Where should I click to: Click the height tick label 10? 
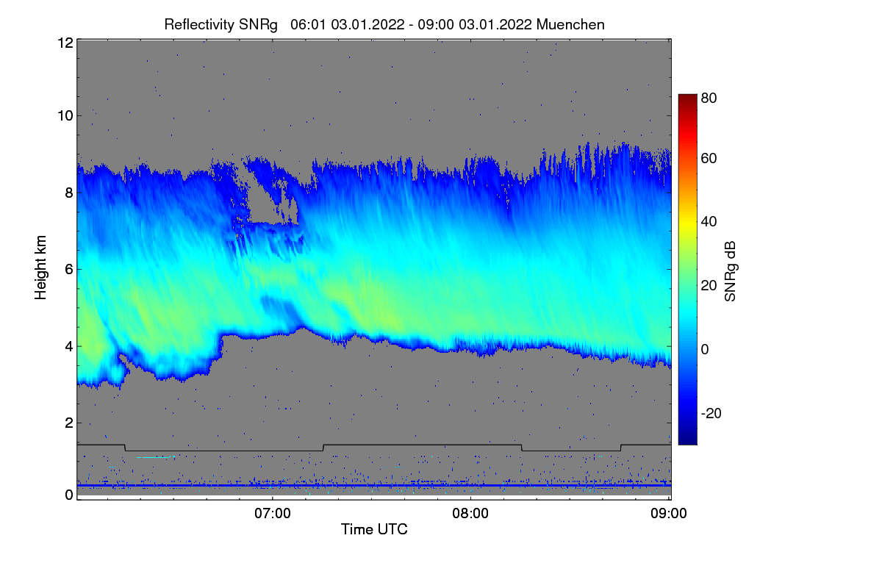point(65,115)
